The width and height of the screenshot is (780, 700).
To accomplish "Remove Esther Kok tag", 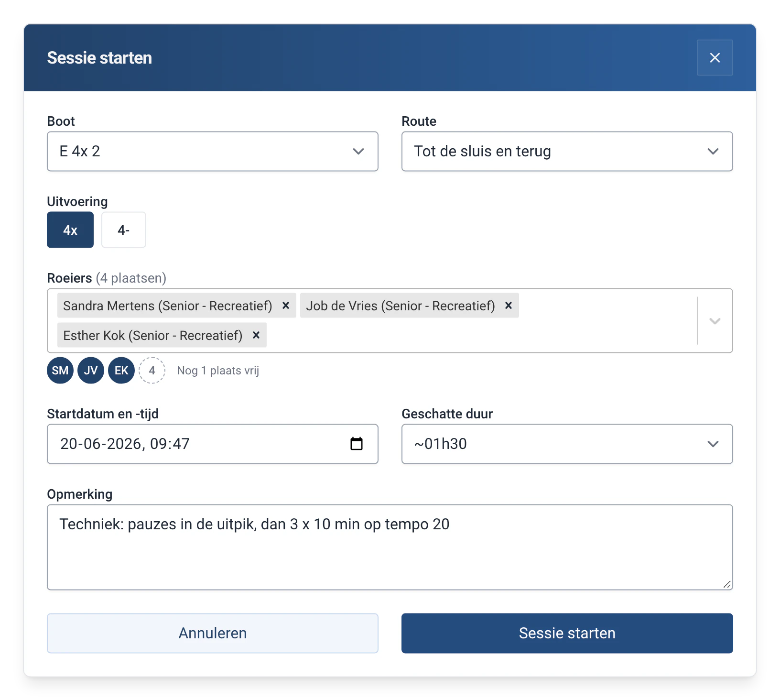I will (x=256, y=335).
